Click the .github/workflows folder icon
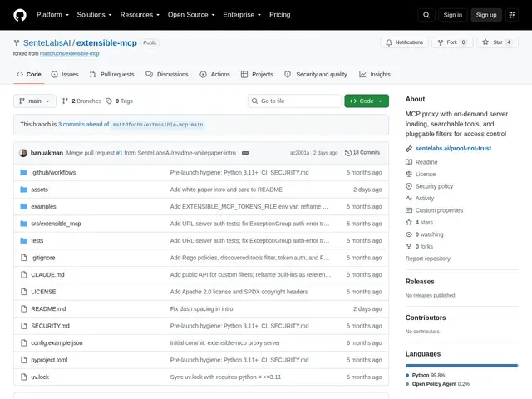Viewport: 532px width, 399px height. 23,172
